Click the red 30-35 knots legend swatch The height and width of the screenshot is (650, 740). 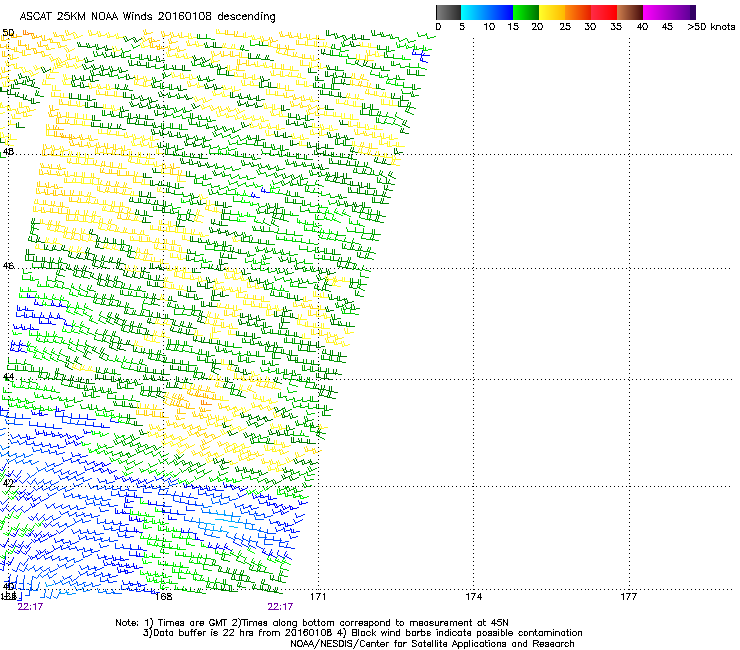tap(604, 12)
